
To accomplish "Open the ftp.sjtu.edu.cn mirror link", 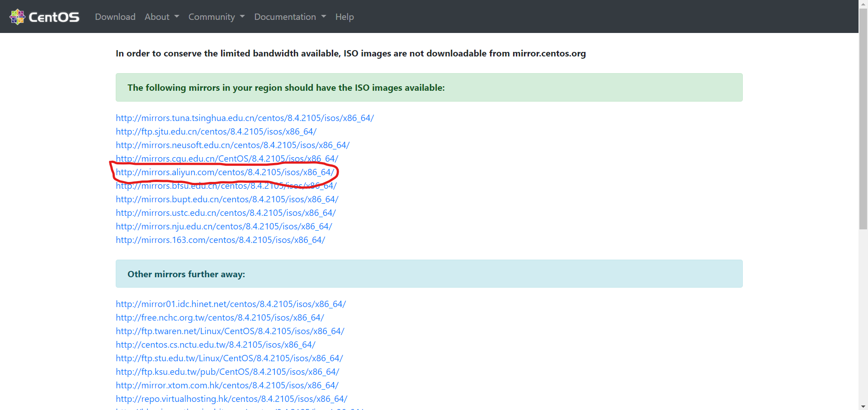I will point(216,131).
